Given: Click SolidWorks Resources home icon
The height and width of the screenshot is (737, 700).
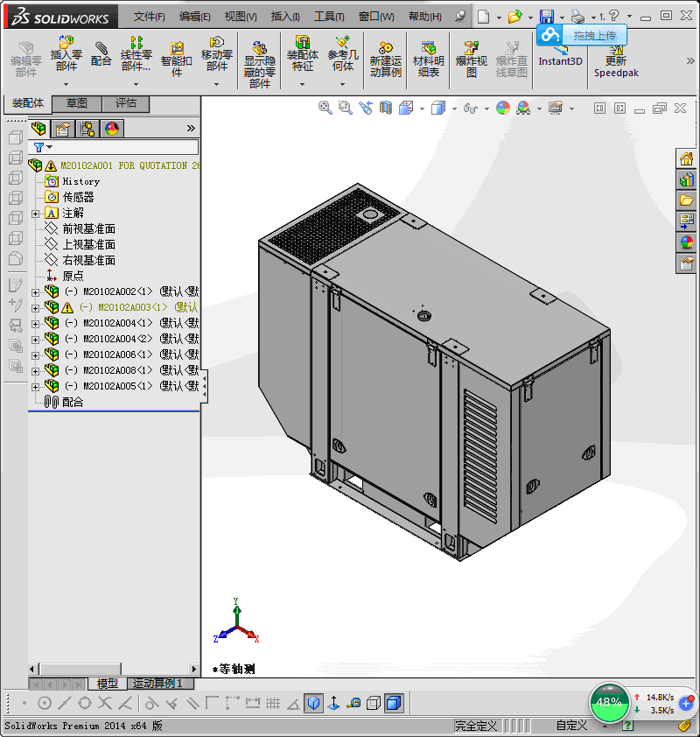Looking at the screenshot, I should point(686,159).
